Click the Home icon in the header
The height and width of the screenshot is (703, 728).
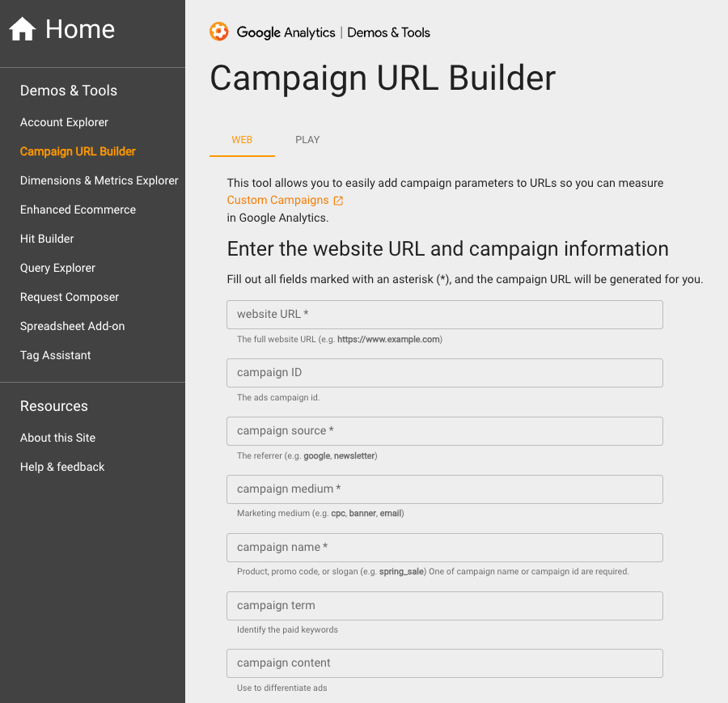point(22,28)
